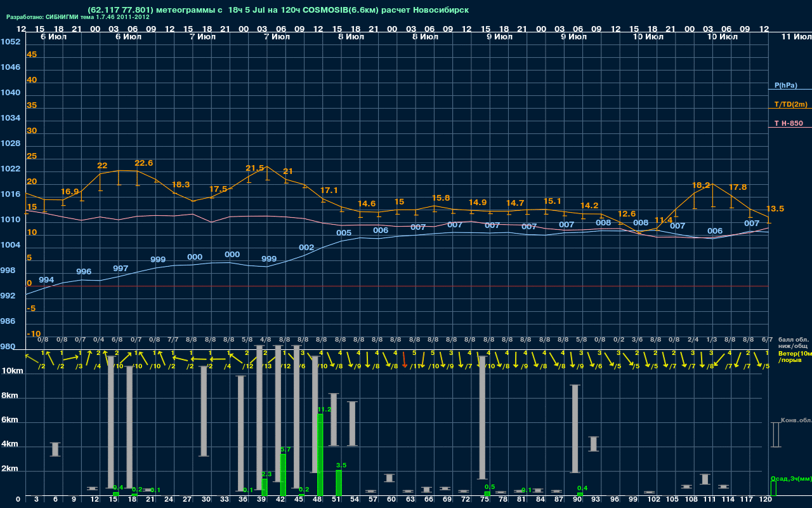Viewport: 812px width, 508px height.
Task: Select temperature value 15.8
Action: coord(440,198)
